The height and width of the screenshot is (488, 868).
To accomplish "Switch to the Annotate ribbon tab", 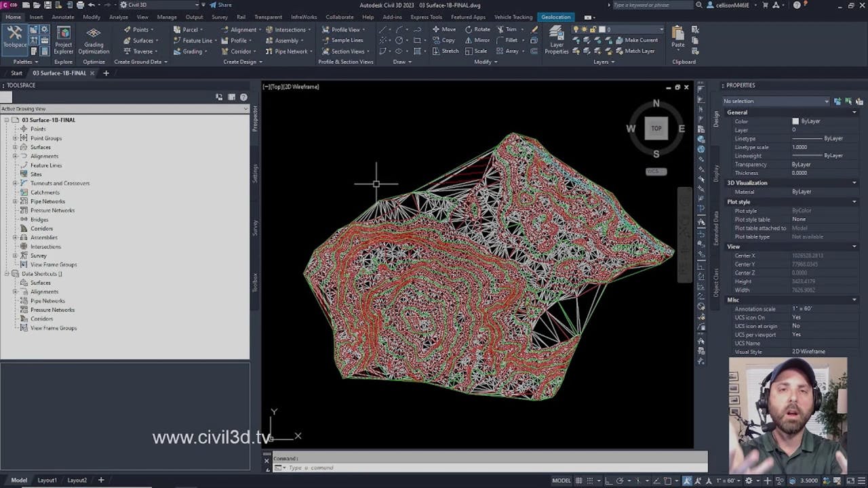I will coord(62,17).
